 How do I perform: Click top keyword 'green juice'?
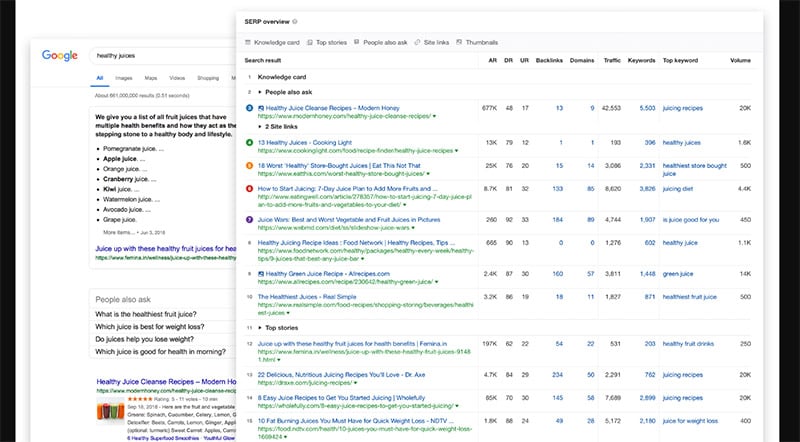(x=678, y=274)
